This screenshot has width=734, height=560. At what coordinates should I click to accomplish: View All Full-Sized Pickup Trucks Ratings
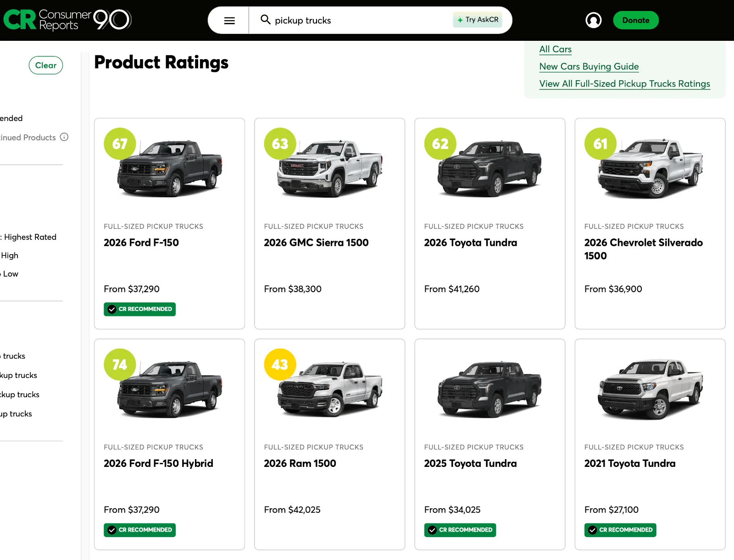(624, 84)
